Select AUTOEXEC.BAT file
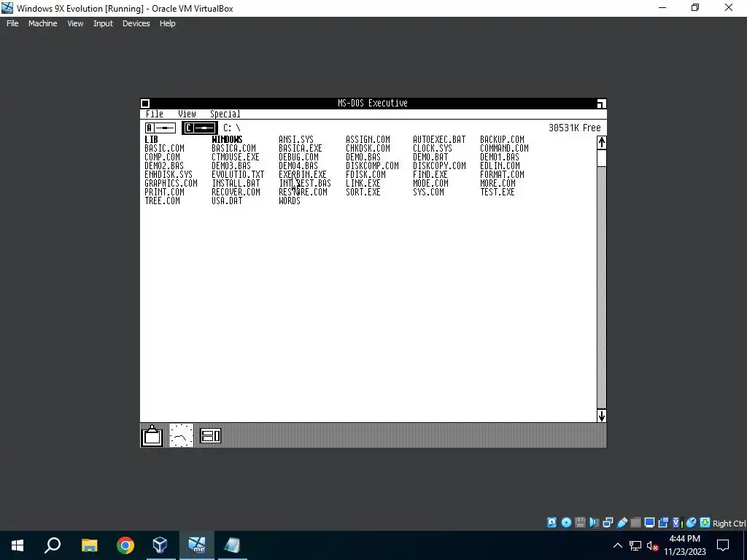The image size is (747, 560). pyautogui.click(x=439, y=139)
